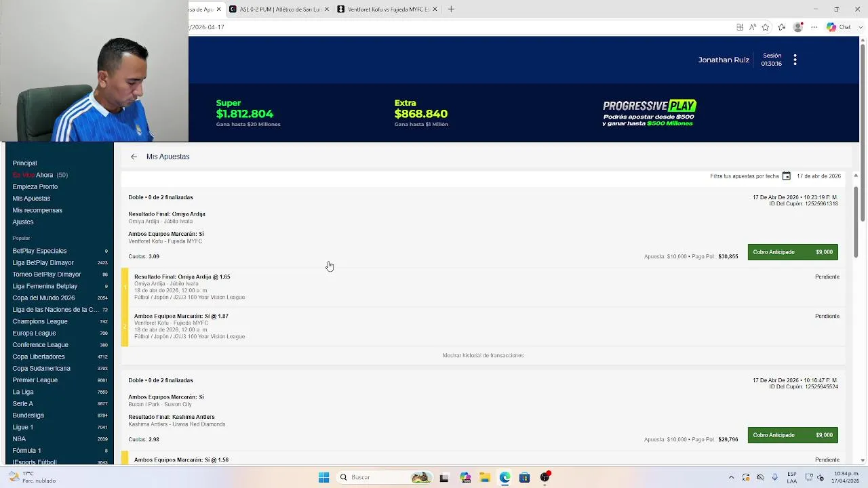Image resolution: width=868 pixels, height=488 pixels.
Task: Click the 17 de abr de 2026 date
Action: (x=818, y=176)
